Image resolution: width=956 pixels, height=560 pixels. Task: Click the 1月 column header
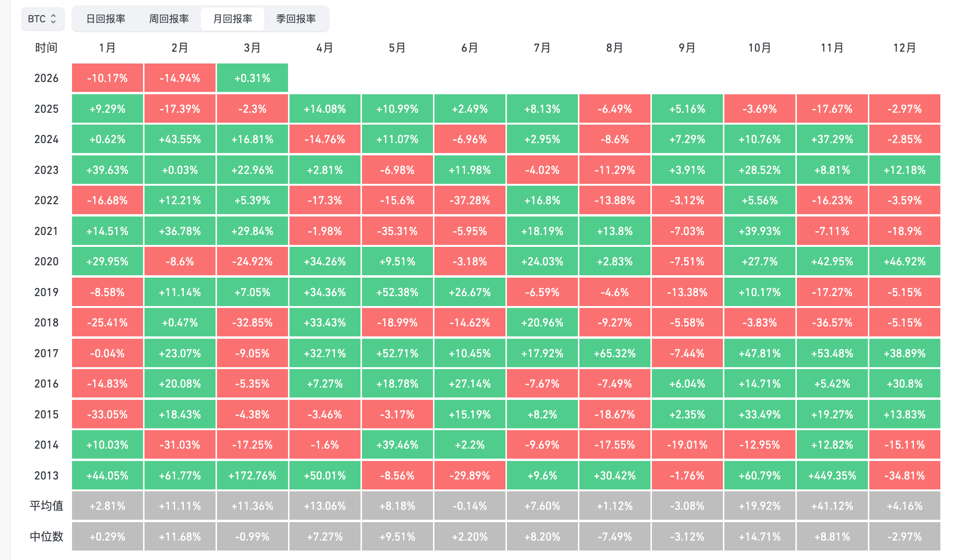(x=108, y=48)
